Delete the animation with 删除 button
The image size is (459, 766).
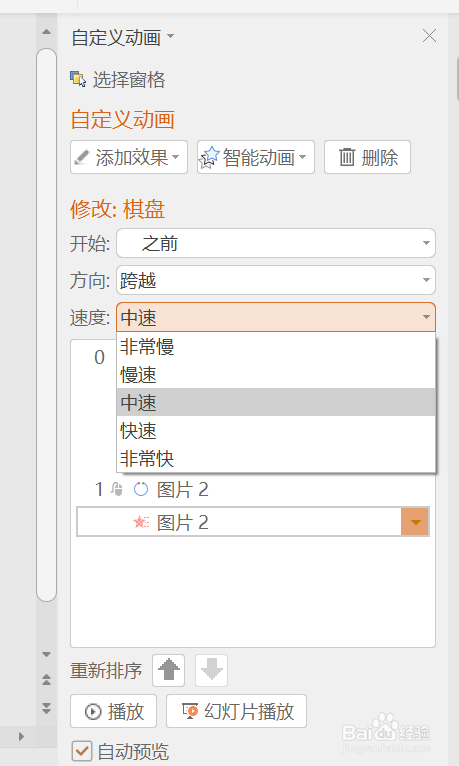pos(367,157)
